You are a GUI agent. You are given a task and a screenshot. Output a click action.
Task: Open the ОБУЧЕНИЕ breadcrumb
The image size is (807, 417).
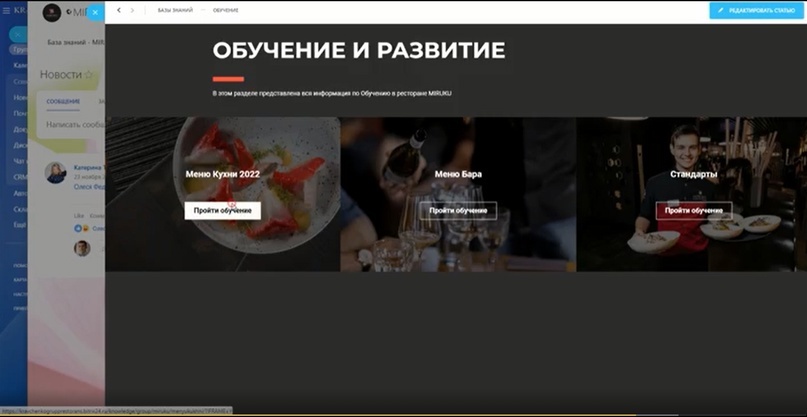coord(226,10)
